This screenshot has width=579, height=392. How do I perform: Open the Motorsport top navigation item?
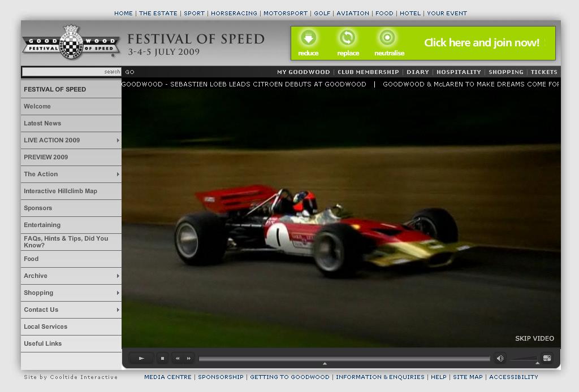pyautogui.click(x=286, y=13)
